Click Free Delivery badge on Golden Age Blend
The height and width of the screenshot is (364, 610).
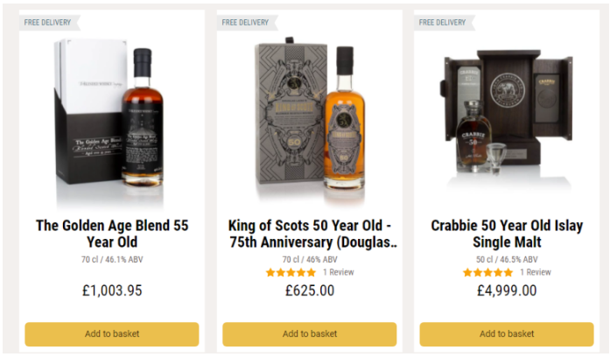(x=49, y=23)
